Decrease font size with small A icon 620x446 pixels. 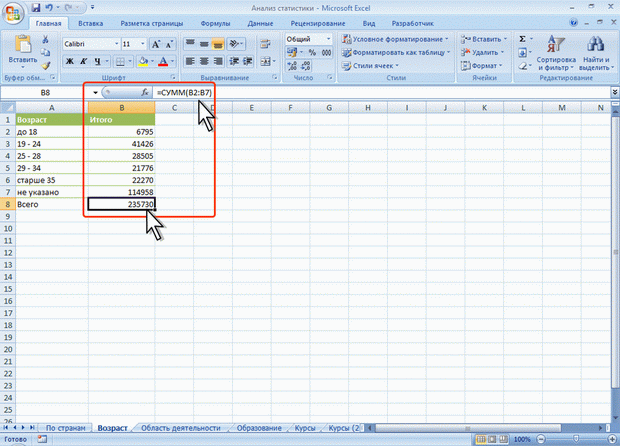[169, 44]
